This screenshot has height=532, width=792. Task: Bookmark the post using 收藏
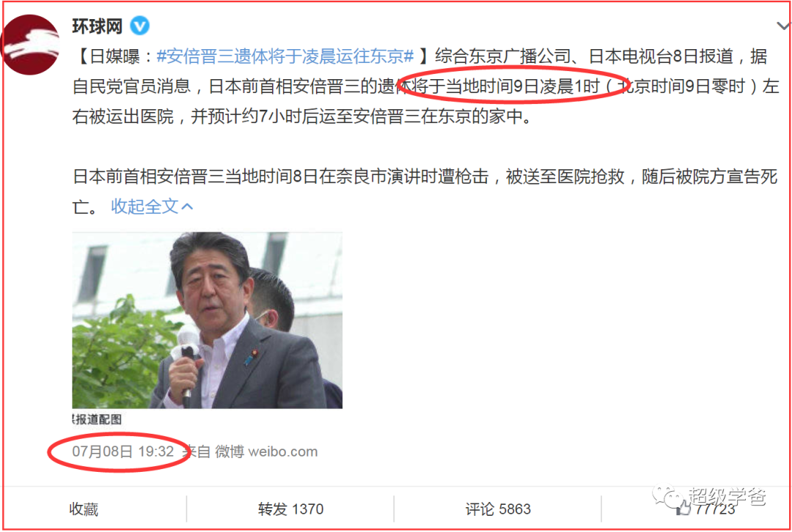click(x=84, y=509)
